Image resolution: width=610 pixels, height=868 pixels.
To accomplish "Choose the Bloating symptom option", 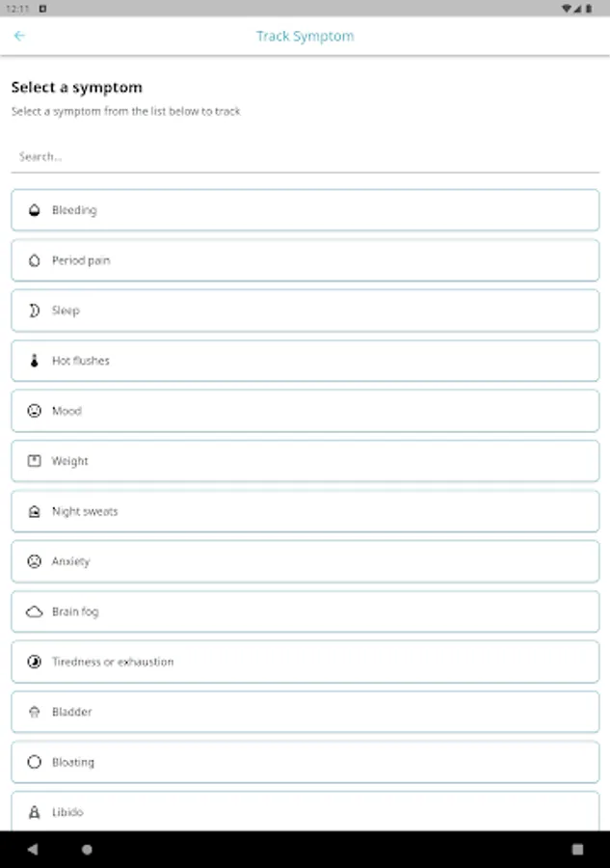I will pos(305,762).
